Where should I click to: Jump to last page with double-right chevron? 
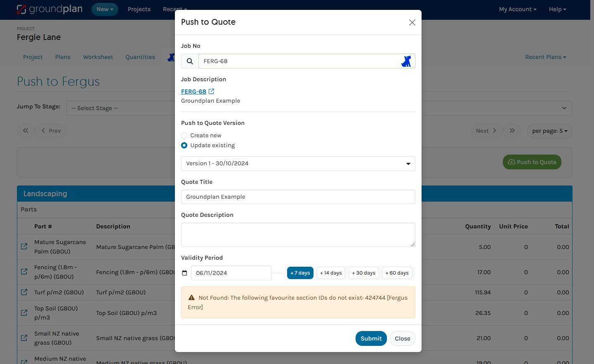point(512,131)
